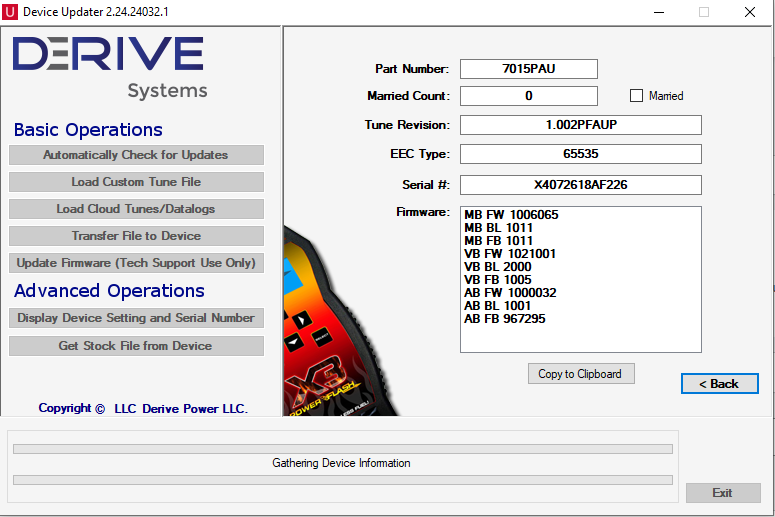775x517 pixels.
Task: Click the lower progress bar below Gathering Device Information
Action: click(x=343, y=480)
